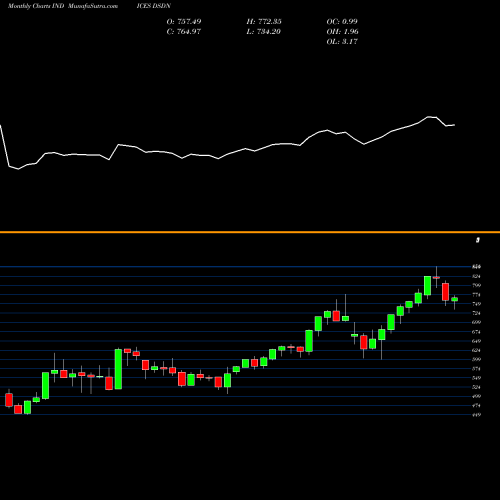This screenshot has height=500, width=500.
Task: Click the tallest green candle near chart's left-middle
Action: coord(118,369)
